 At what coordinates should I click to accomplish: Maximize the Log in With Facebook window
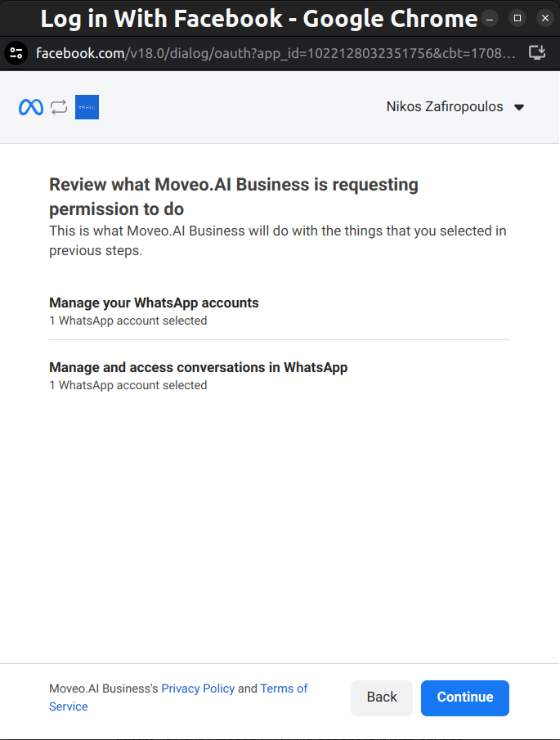pos(517,18)
